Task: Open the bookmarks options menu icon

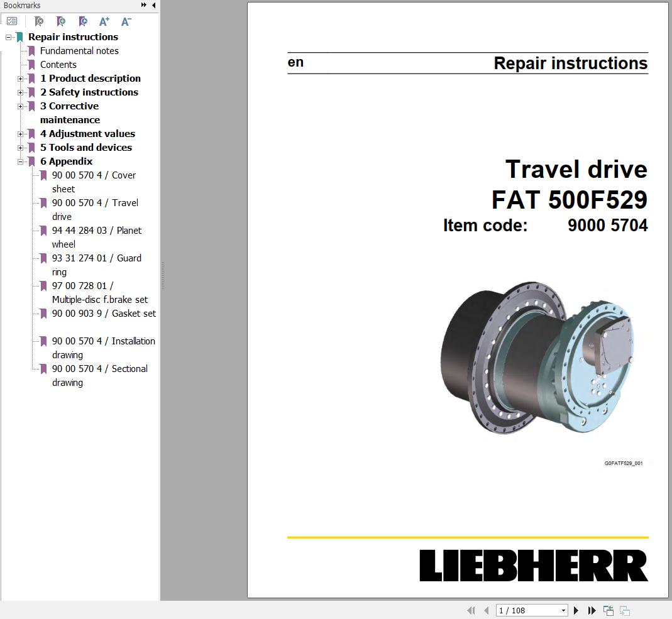Action: tap(12, 21)
